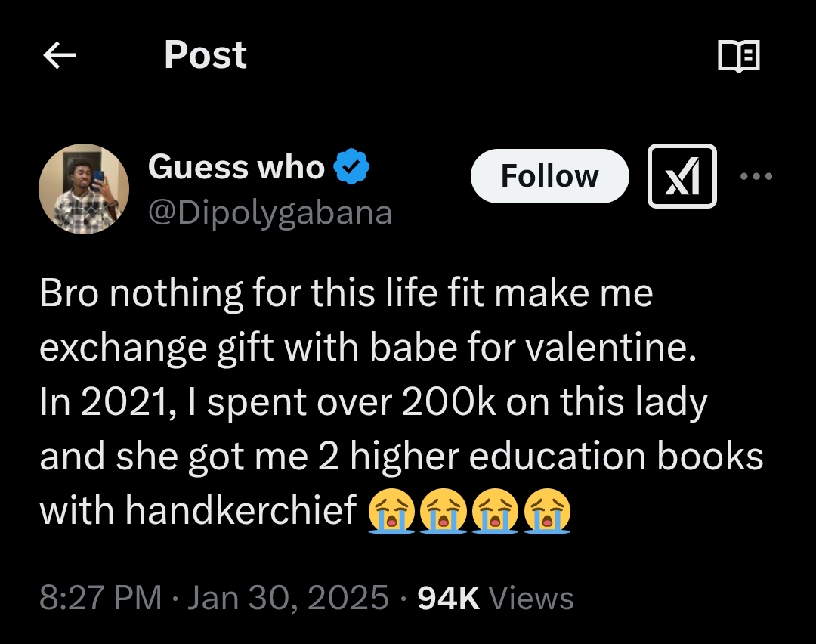The height and width of the screenshot is (644, 816).
Task: Open the Grok explain icon
Action: [x=682, y=176]
